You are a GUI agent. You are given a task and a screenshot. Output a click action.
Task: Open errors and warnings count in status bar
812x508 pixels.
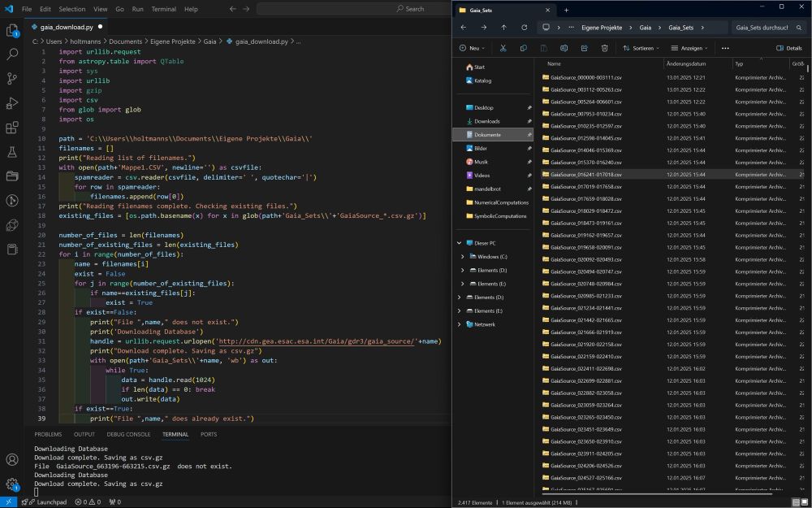click(88, 501)
